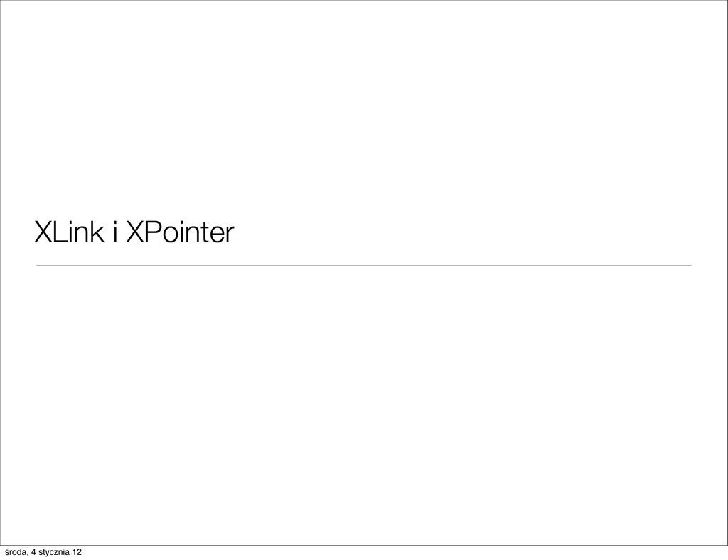Click the word "środa" in the footer
This screenshot has width=728, height=560.
[17, 552]
